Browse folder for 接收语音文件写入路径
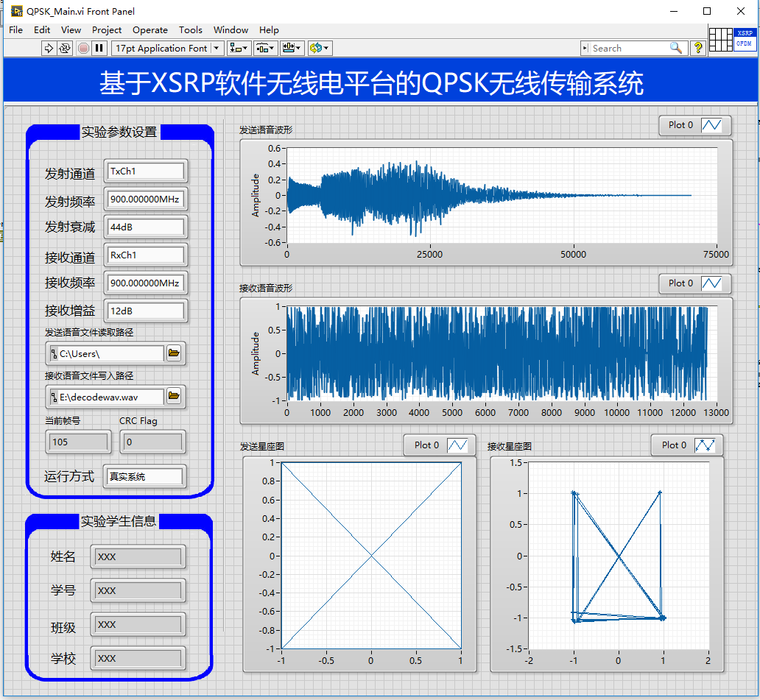 click(x=174, y=397)
